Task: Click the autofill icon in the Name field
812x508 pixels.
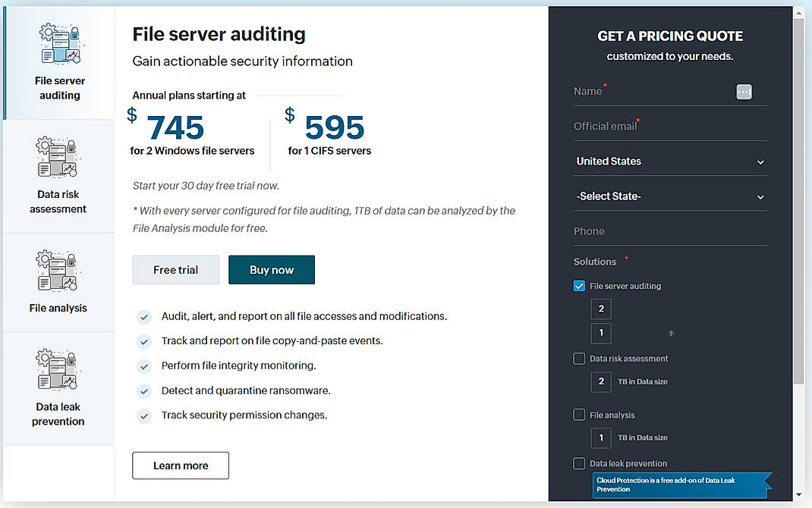Action: point(744,91)
